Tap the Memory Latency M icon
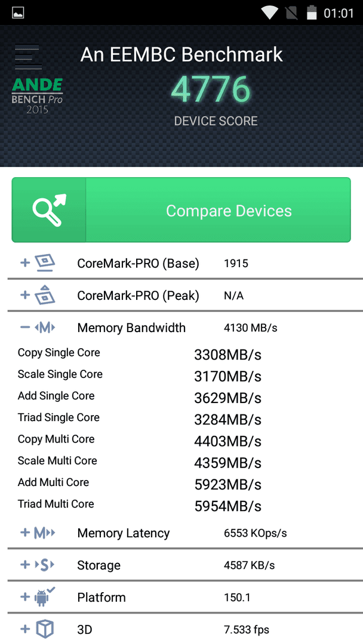The width and height of the screenshot is (363, 644). pos(44,533)
